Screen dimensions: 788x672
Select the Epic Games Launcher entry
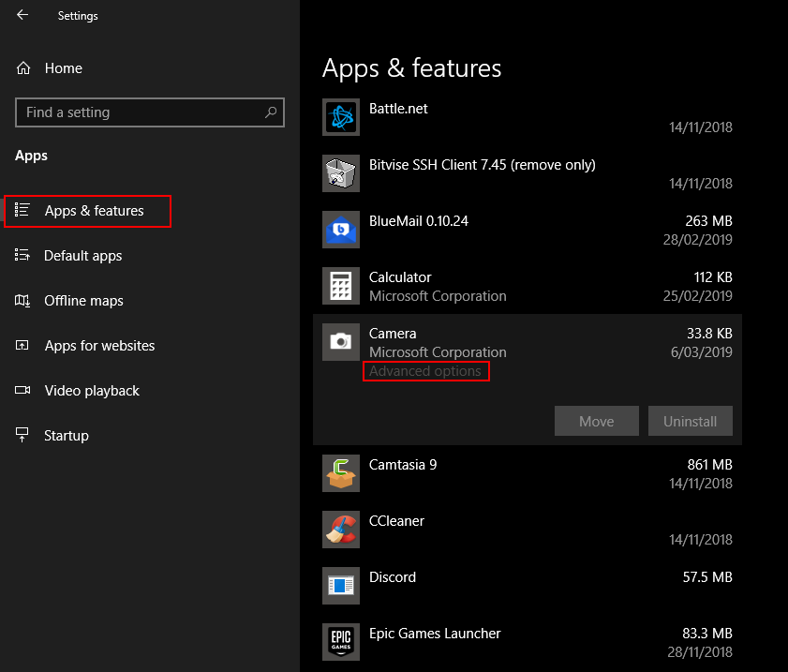[x=435, y=634]
